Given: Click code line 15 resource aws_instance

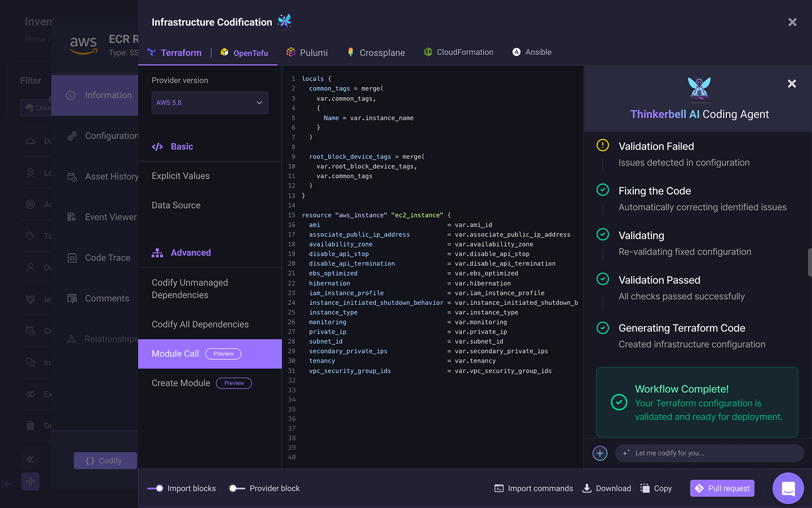Looking at the screenshot, I should [x=377, y=215].
